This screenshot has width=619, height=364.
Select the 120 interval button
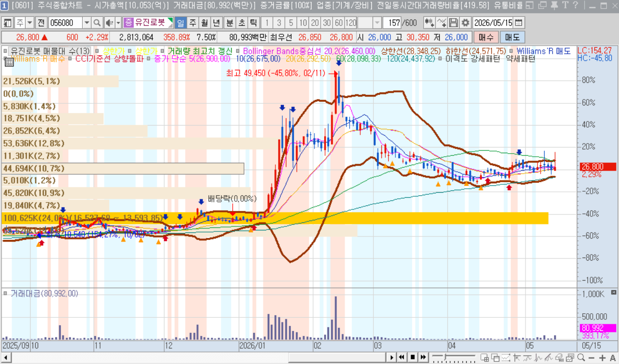coord(351,23)
